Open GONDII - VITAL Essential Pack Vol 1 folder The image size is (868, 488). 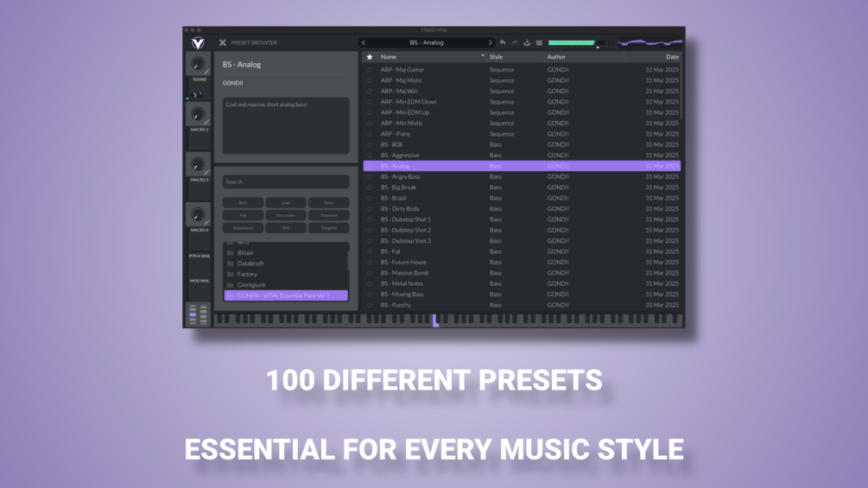[286, 295]
